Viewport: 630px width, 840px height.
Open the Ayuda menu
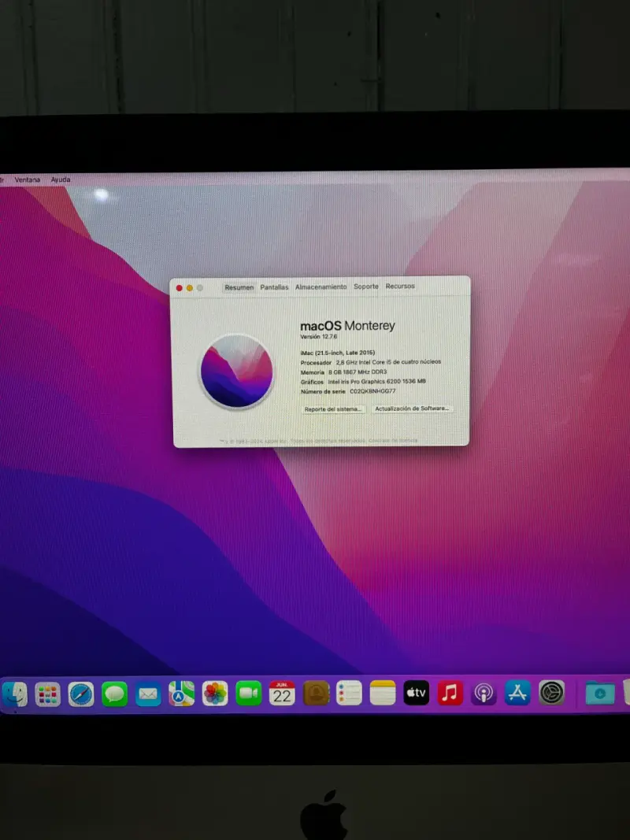tap(61, 180)
